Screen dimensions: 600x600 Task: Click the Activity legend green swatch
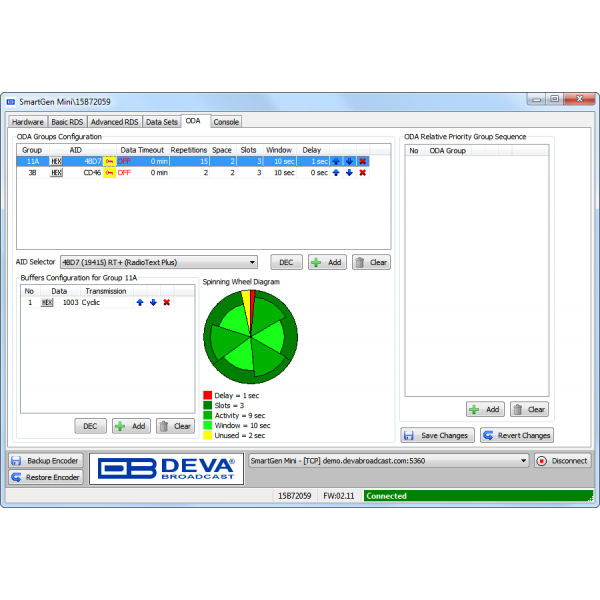[x=207, y=415]
